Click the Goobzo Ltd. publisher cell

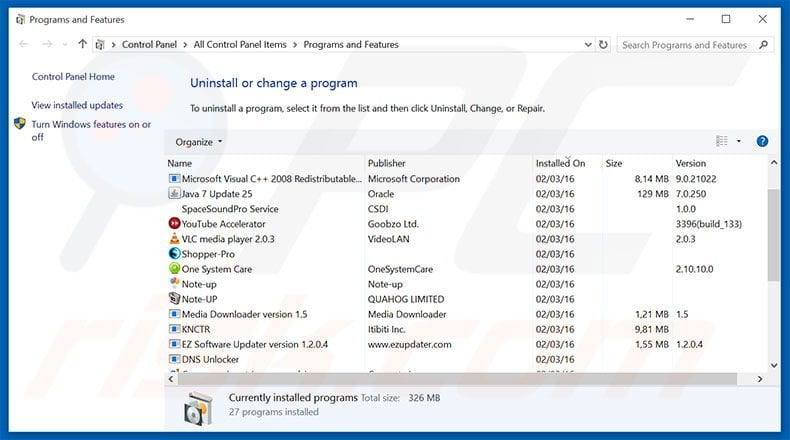tap(393, 224)
